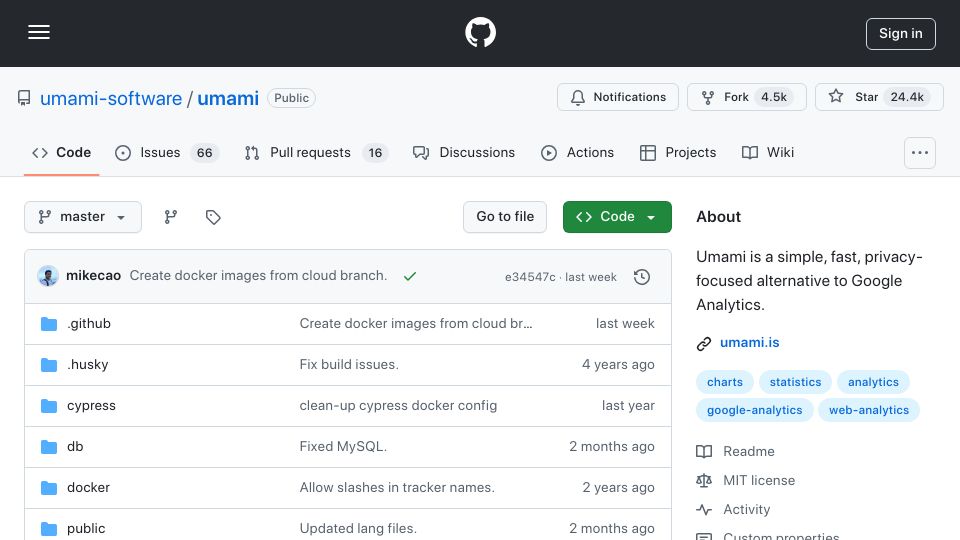Open the cypress folder
The image size is (960, 540).
pyautogui.click(x=91, y=405)
